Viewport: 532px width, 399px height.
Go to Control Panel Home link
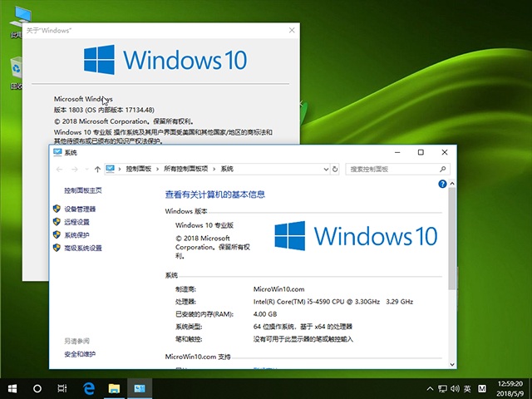coord(83,190)
